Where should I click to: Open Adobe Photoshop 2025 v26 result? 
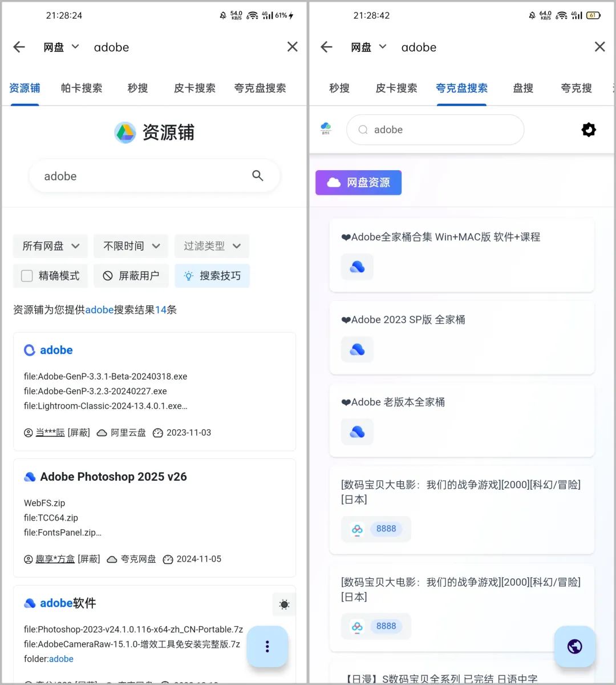[x=113, y=477]
